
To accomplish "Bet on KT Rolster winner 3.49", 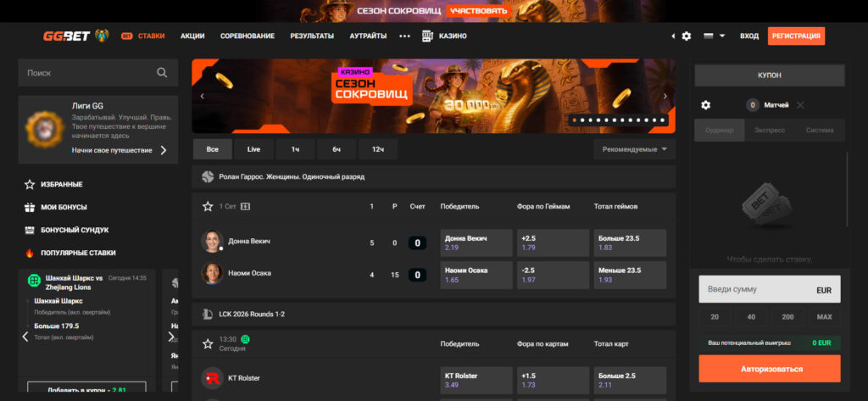I will coord(476,380).
